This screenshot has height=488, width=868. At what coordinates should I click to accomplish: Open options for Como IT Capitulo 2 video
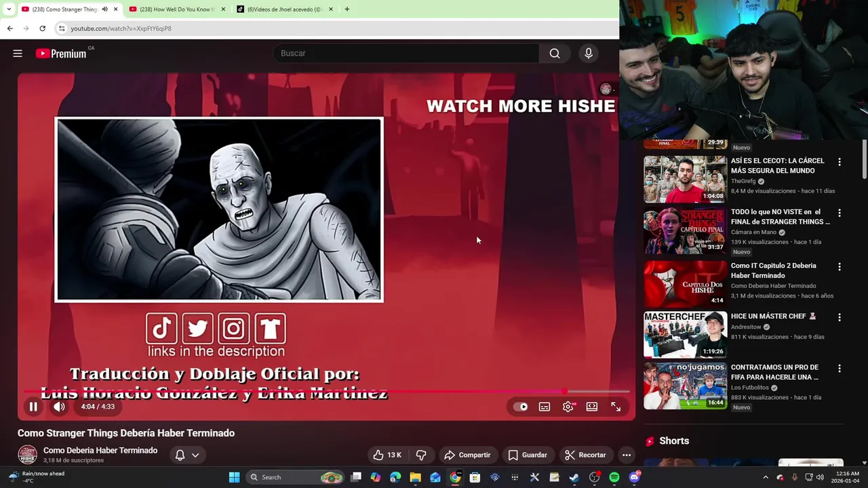839,267
